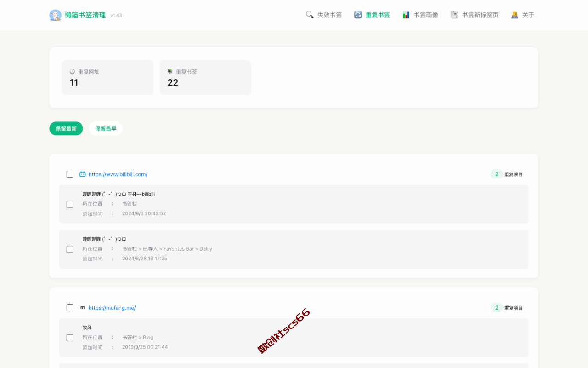588x368 pixels.
Task: Click the page icon for 书签新标签页
Action: pos(454,15)
